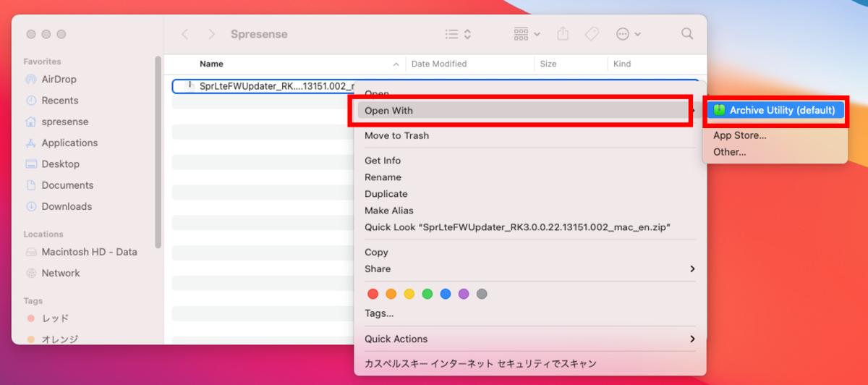Click the App Store… option
The image size is (868, 385).
point(739,135)
